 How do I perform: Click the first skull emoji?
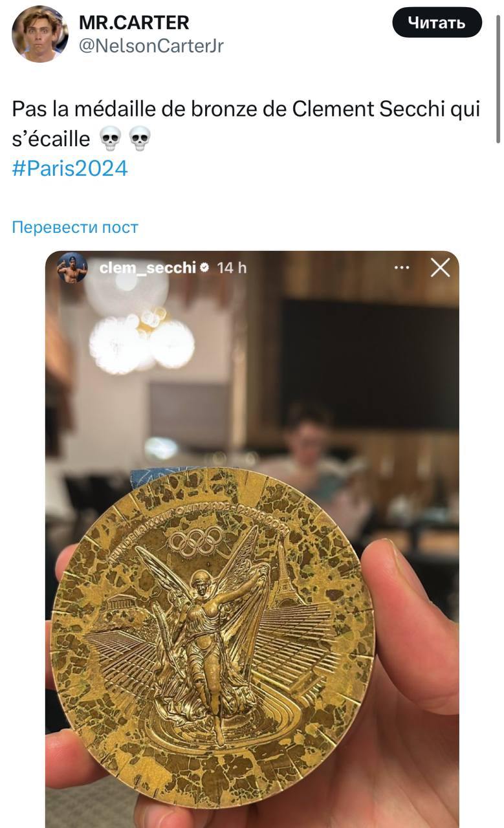tap(110, 138)
